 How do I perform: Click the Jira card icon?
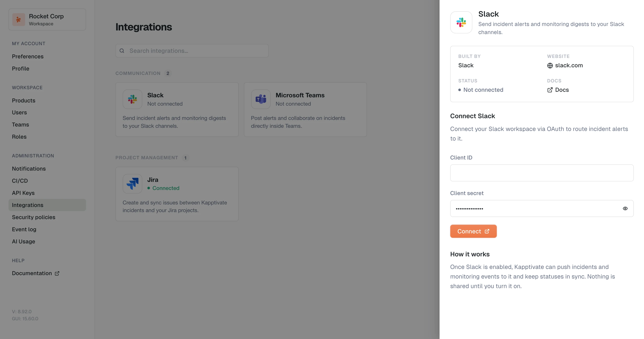132,184
